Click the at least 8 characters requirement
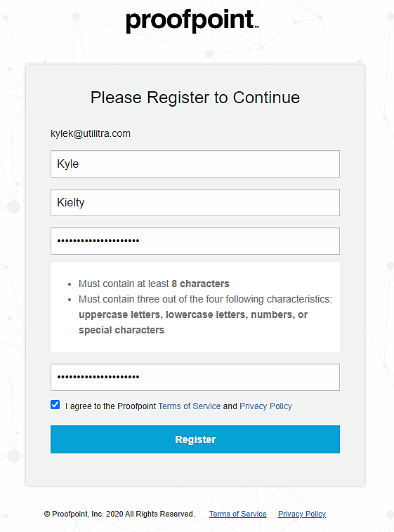This screenshot has width=394, height=532. coord(154,284)
